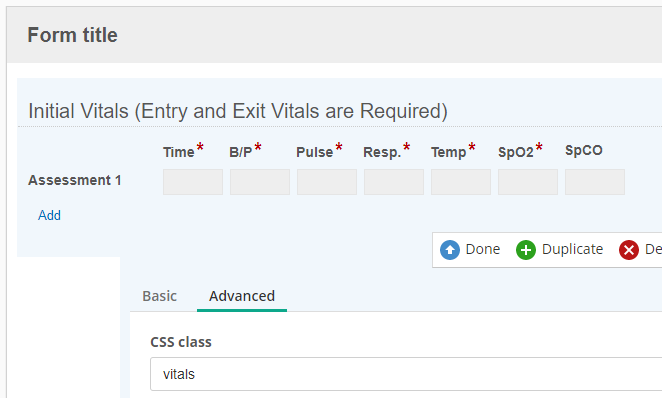This screenshot has height=398, width=662.
Task: Click the B/P input box
Action: click(x=260, y=182)
